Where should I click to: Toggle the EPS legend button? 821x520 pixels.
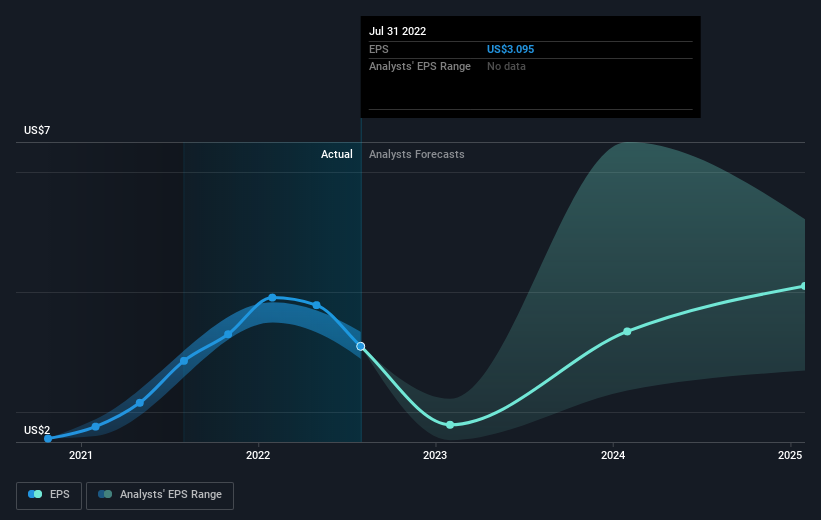(49, 495)
